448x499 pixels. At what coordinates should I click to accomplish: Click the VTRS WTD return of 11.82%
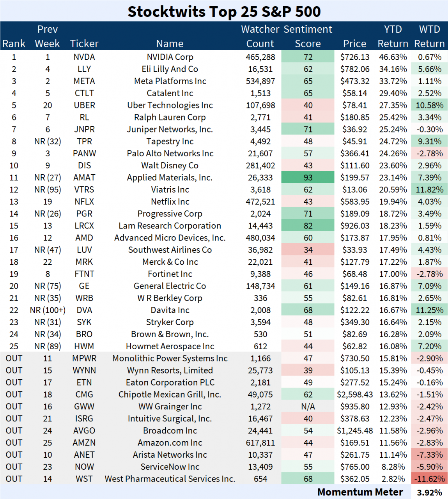(429, 189)
